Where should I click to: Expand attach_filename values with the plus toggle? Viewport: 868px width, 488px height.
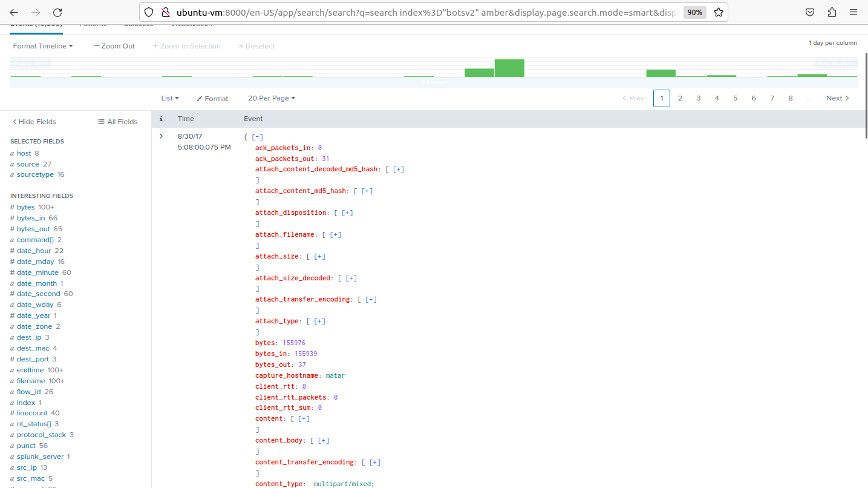[x=335, y=234]
